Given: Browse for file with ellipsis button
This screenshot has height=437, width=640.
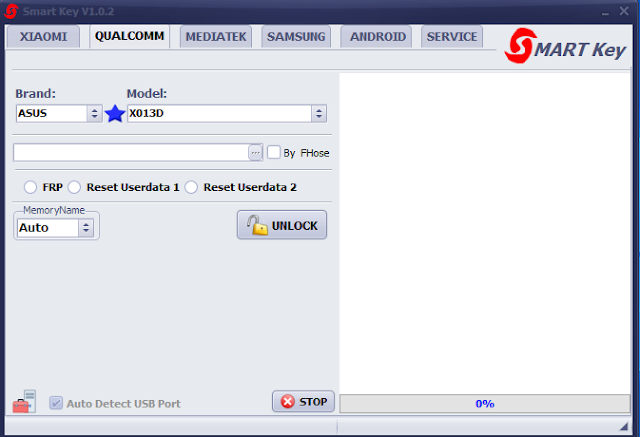Looking at the screenshot, I should click(256, 153).
